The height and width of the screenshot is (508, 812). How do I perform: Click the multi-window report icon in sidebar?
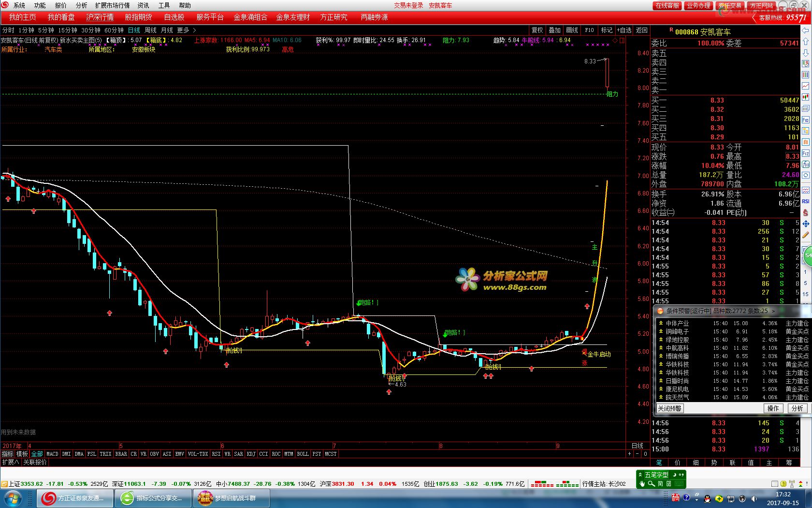tap(805, 108)
